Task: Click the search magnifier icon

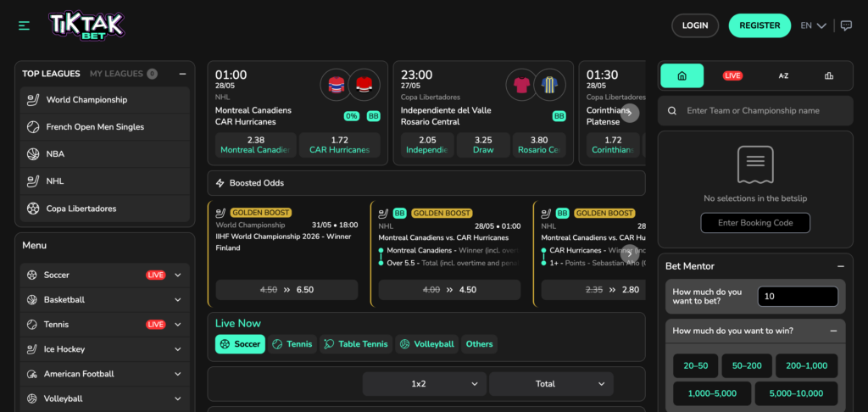Action: (672, 111)
